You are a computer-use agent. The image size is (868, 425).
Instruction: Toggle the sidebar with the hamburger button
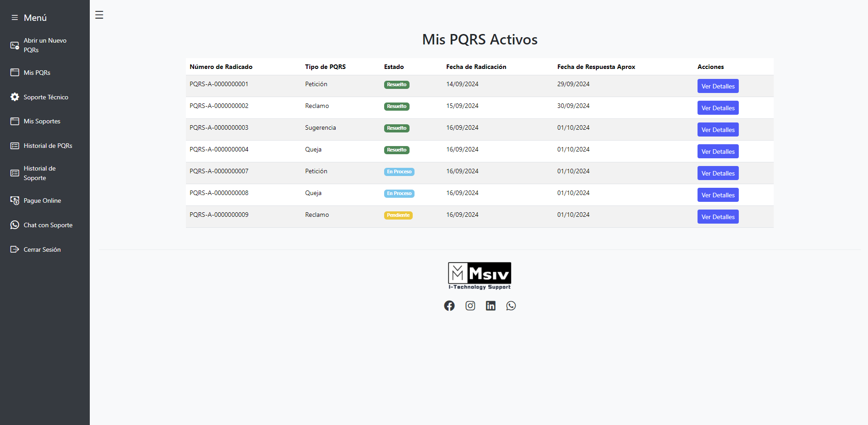click(99, 15)
